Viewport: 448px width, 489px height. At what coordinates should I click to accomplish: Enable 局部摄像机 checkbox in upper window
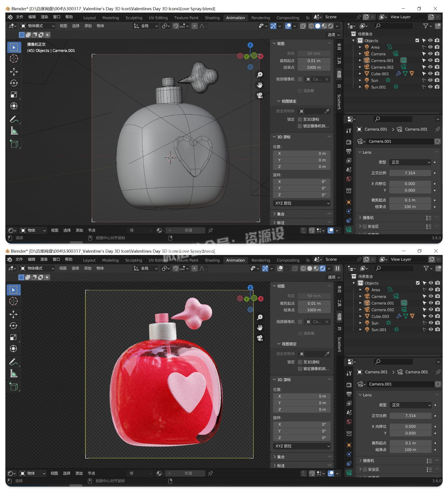pyautogui.click(x=300, y=79)
